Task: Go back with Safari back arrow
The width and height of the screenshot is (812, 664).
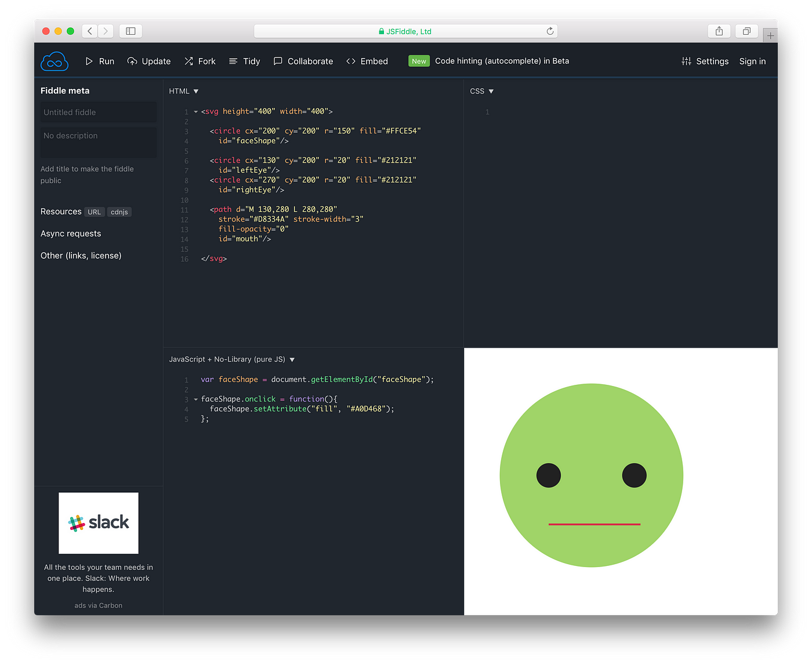Action: (90, 31)
